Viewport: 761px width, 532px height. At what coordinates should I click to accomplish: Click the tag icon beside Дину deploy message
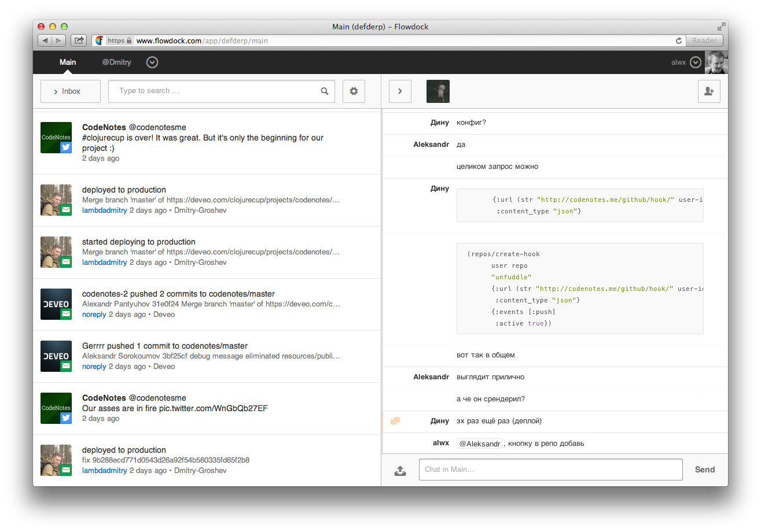[x=395, y=421]
